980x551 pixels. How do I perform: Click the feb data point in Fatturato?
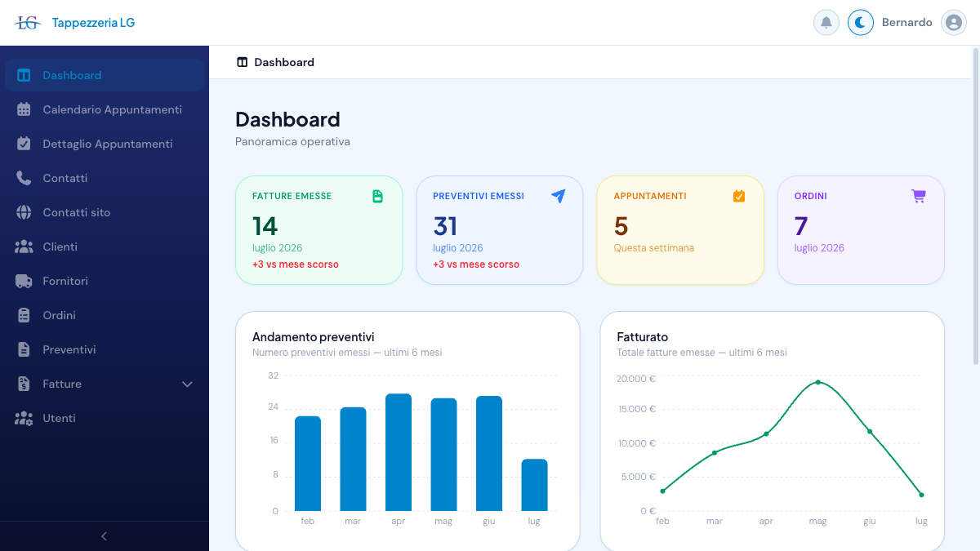pyautogui.click(x=662, y=491)
